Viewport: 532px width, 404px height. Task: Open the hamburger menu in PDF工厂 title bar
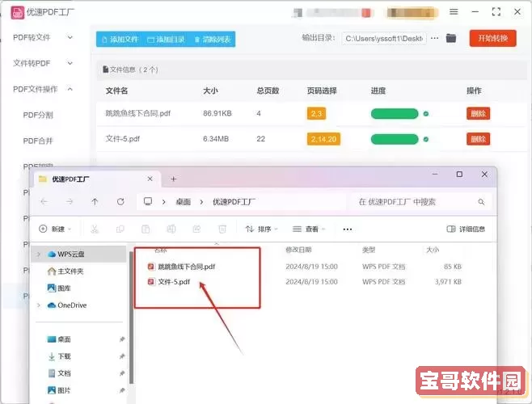[x=454, y=12]
